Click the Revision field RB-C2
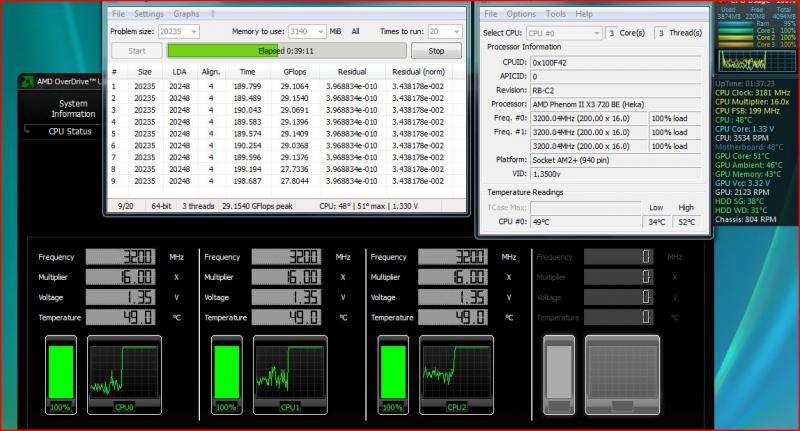This screenshot has height=431, width=800. coord(616,90)
